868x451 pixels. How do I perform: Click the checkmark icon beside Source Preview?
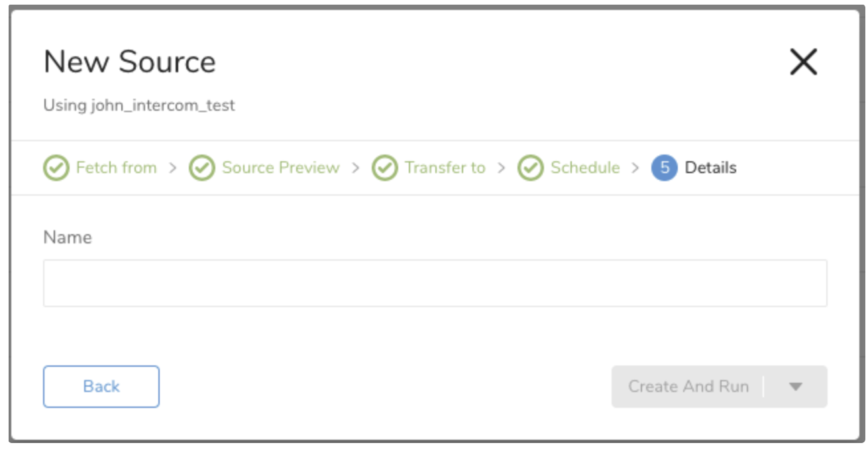coord(202,168)
